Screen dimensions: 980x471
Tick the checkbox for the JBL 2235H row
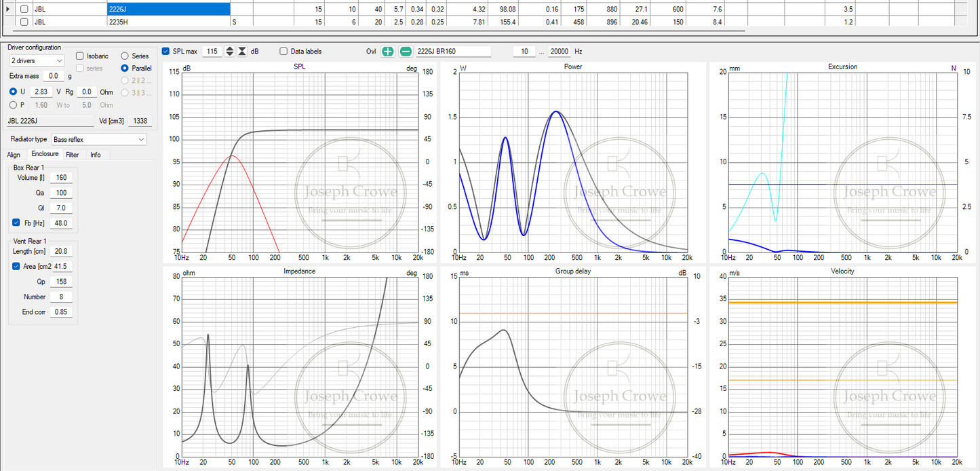[24, 22]
